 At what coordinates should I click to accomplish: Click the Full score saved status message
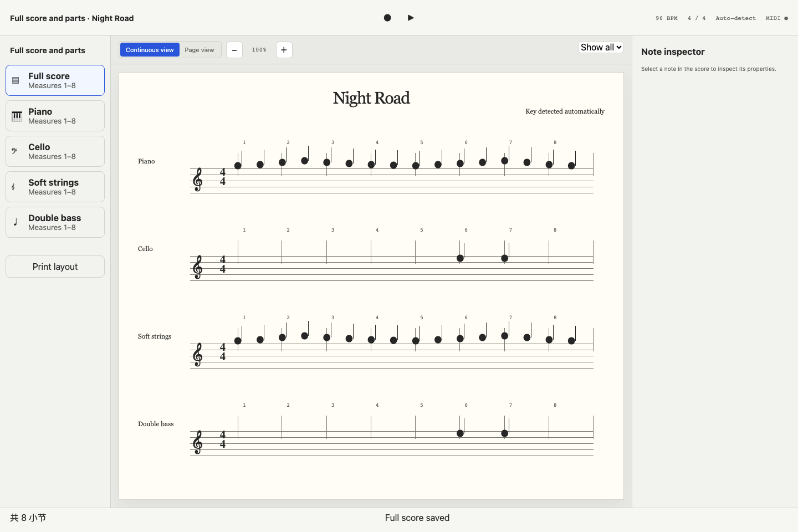(417, 518)
